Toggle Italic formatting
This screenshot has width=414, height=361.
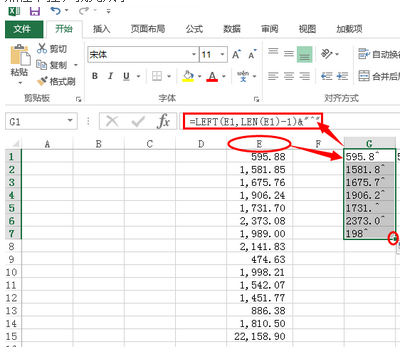click(x=111, y=76)
